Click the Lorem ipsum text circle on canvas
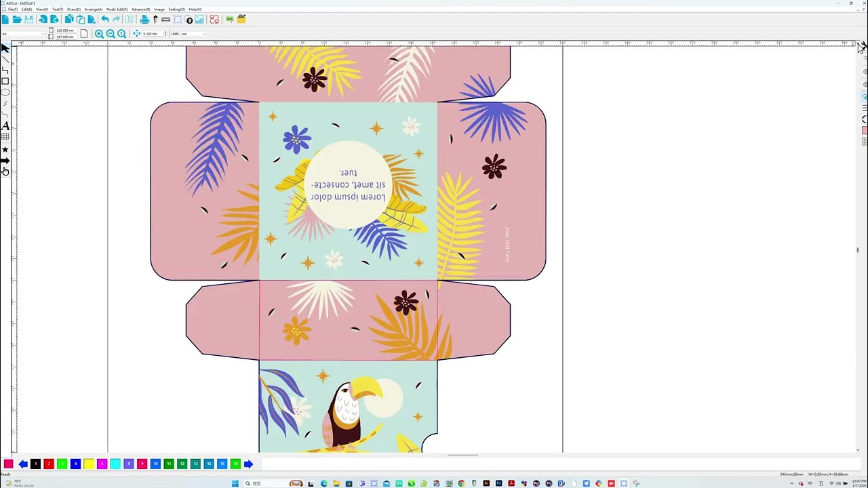The height and width of the screenshot is (488, 868). (x=348, y=184)
